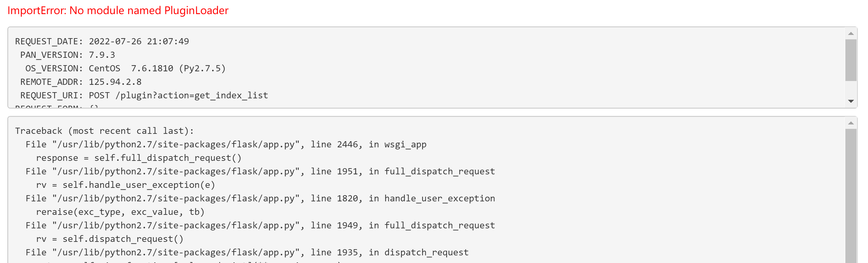
Task: Click the REQUEST_DATE timestamp line
Action: (102, 41)
